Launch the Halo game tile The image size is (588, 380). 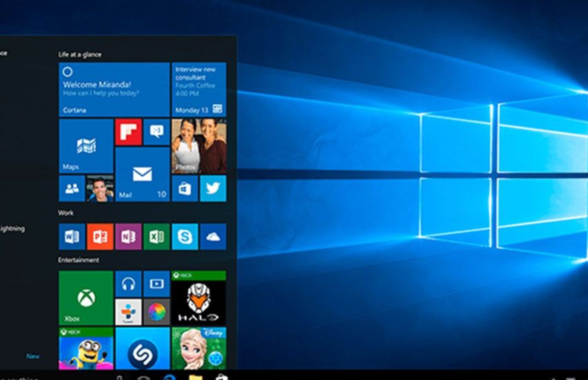[199, 298]
